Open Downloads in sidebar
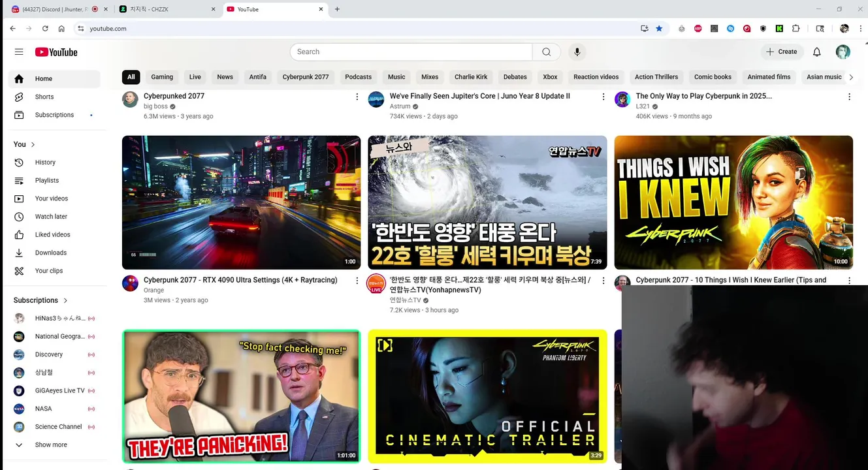The height and width of the screenshot is (470, 868). point(54,253)
